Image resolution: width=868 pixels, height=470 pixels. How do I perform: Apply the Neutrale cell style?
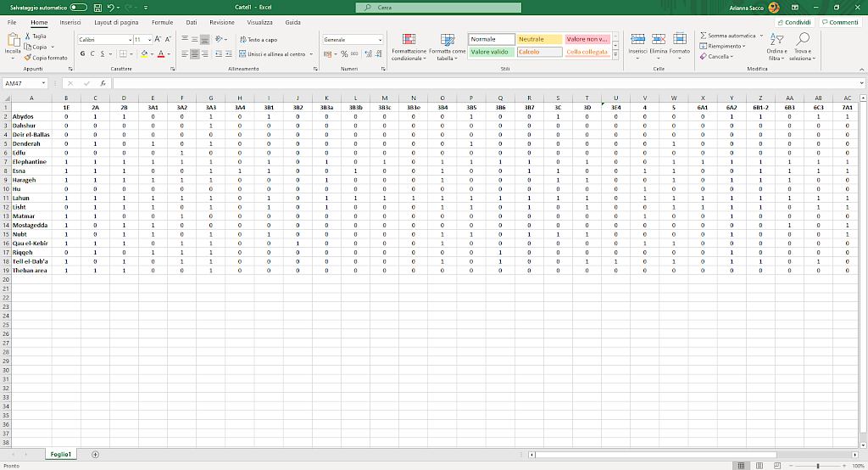(x=540, y=39)
